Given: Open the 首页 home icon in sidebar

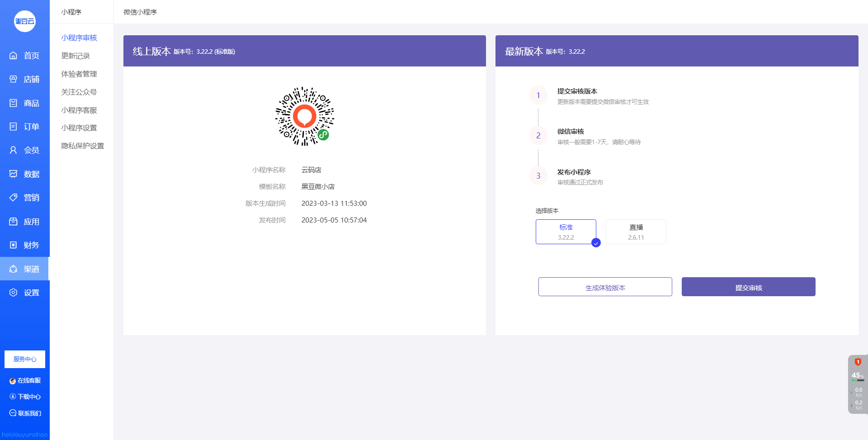Looking at the screenshot, I should [14, 56].
